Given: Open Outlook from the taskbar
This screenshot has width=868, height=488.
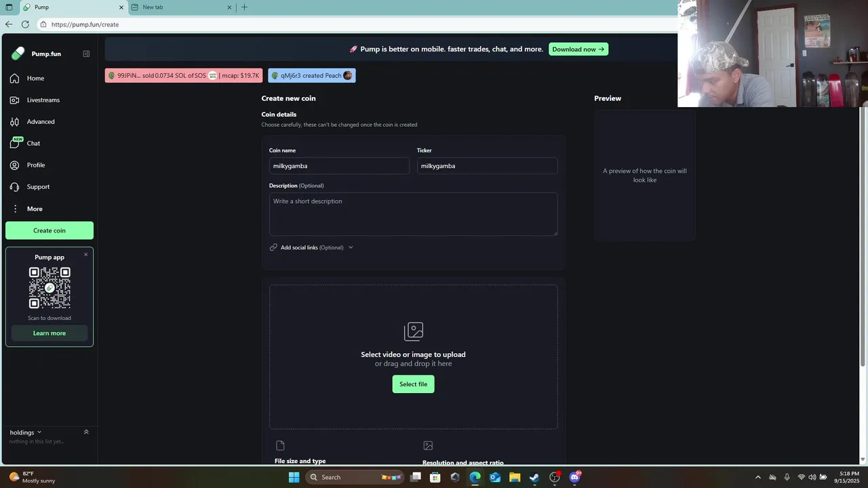Looking at the screenshot, I should [x=495, y=477].
